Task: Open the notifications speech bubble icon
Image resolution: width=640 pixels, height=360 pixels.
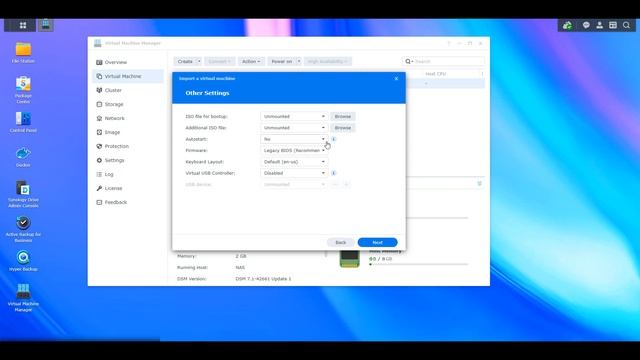Action: click(586, 25)
